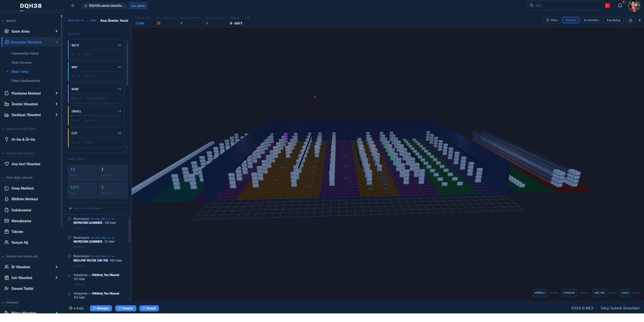644x322 pixels.
Task: Click the green status dot beside the home button
Action: pyautogui.click(x=639, y=20)
